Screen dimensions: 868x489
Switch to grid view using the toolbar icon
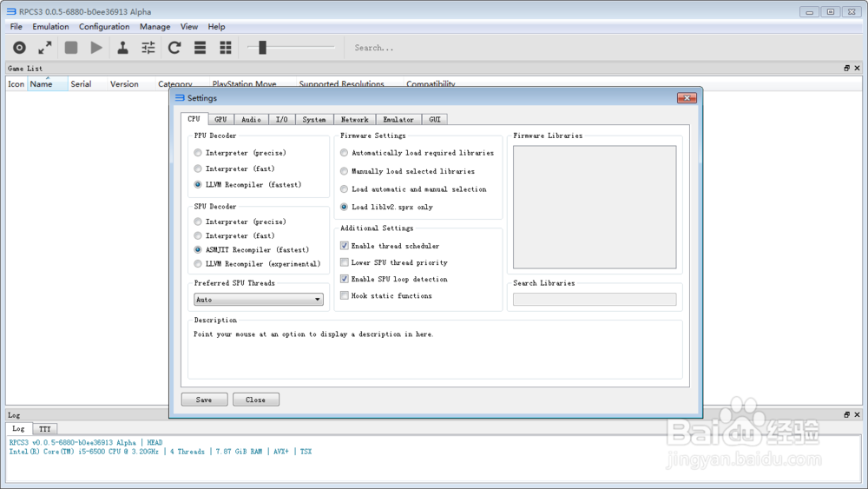[226, 48]
